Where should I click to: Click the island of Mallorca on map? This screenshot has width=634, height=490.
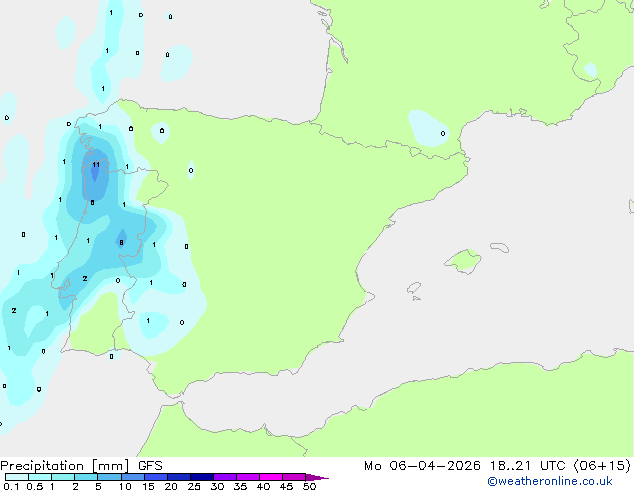click(464, 261)
